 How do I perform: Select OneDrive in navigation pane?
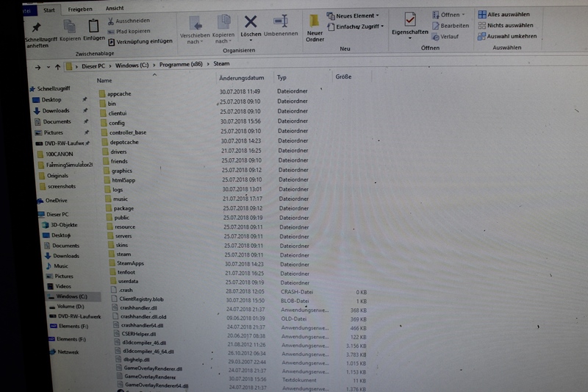click(52, 201)
